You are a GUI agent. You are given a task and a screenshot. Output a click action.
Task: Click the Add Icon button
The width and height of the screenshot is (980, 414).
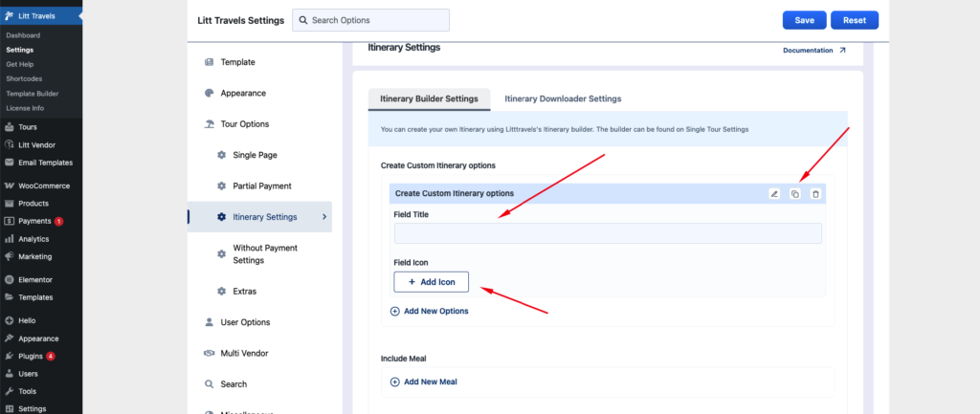pos(431,282)
